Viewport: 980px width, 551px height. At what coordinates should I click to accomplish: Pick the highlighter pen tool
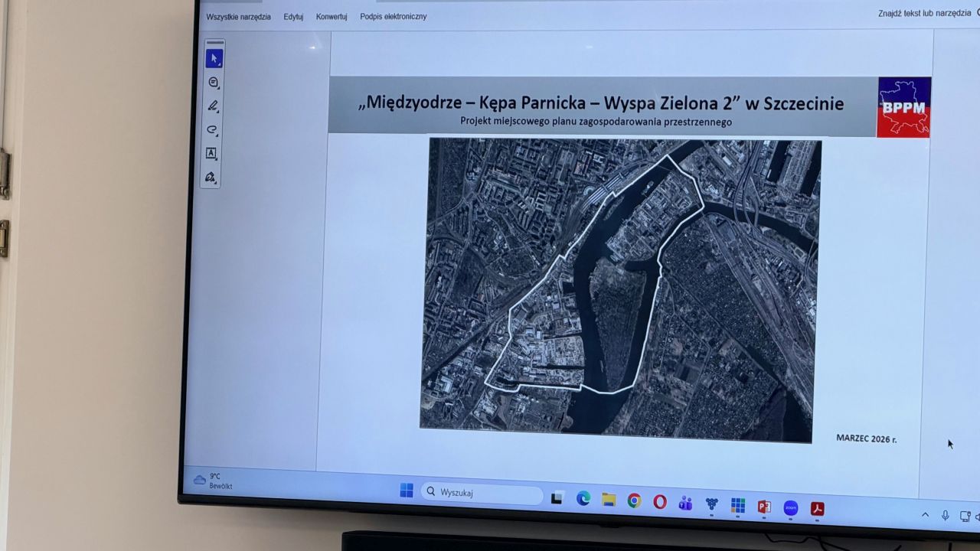pyautogui.click(x=213, y=106)
